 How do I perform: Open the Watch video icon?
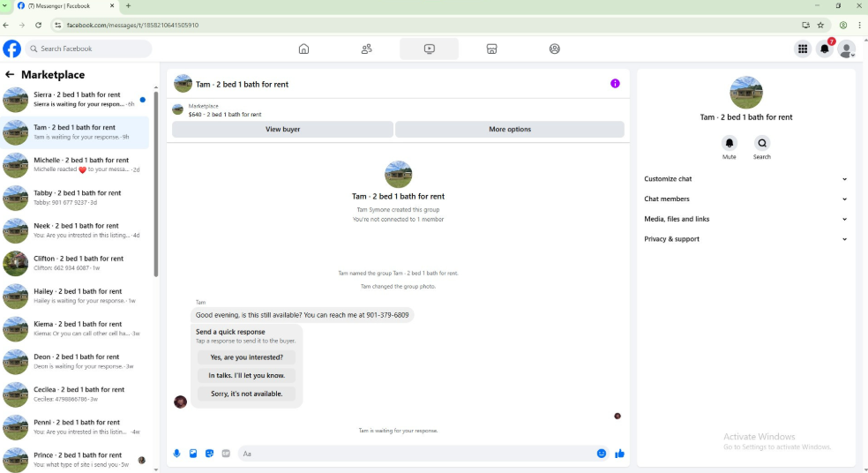point(429,49)
